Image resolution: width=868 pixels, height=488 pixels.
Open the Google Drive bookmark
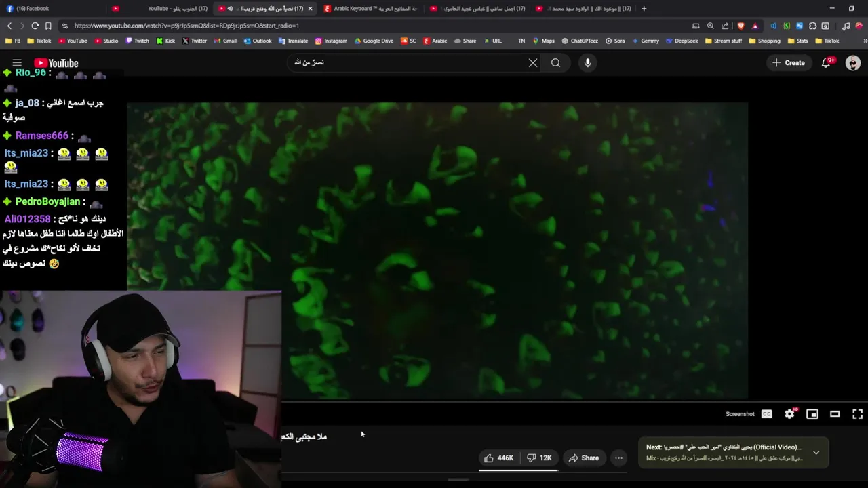(x=373, y=41)
